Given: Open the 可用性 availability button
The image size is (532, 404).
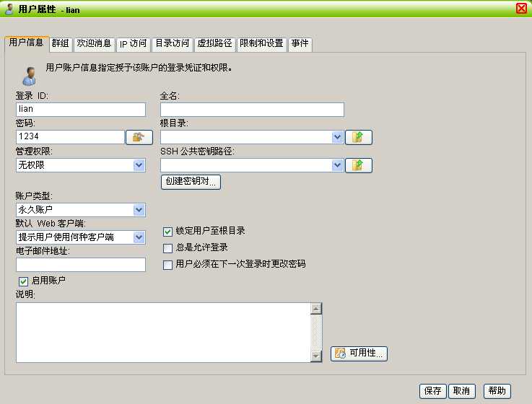Looking at the screenshot, I should pos(359,353).
